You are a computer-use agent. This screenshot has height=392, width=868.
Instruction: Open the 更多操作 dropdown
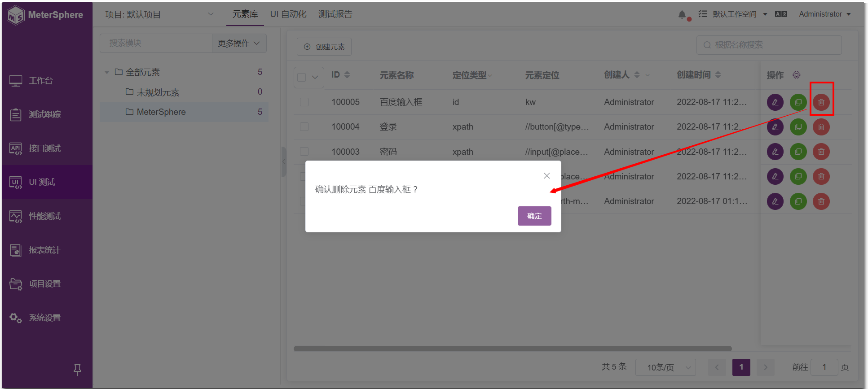pyautogui.click(x=239, y=43)
